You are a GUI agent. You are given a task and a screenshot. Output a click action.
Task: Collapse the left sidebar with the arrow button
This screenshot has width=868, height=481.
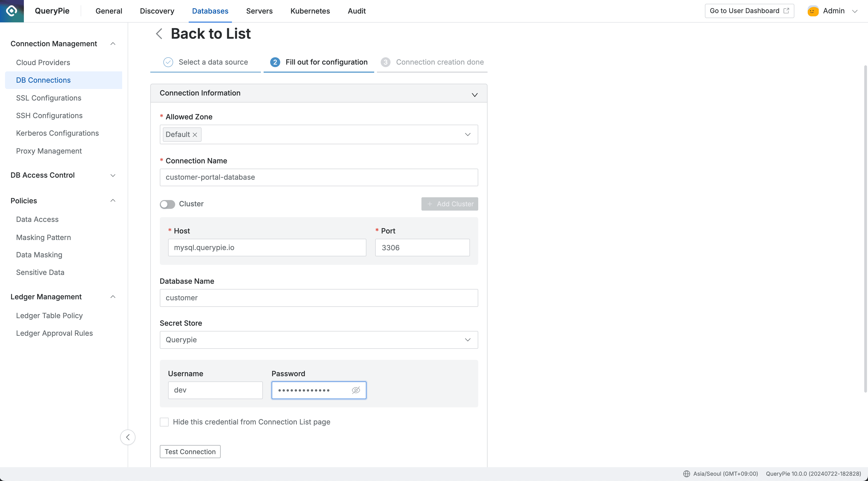(x=128, y=437)
